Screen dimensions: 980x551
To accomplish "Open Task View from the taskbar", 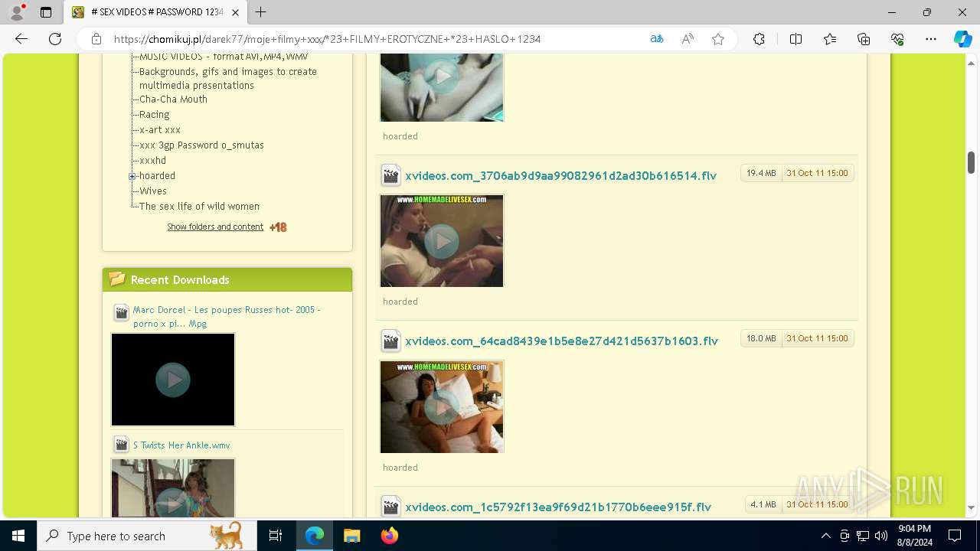I will pyautogui.click(x=276, y=536).
